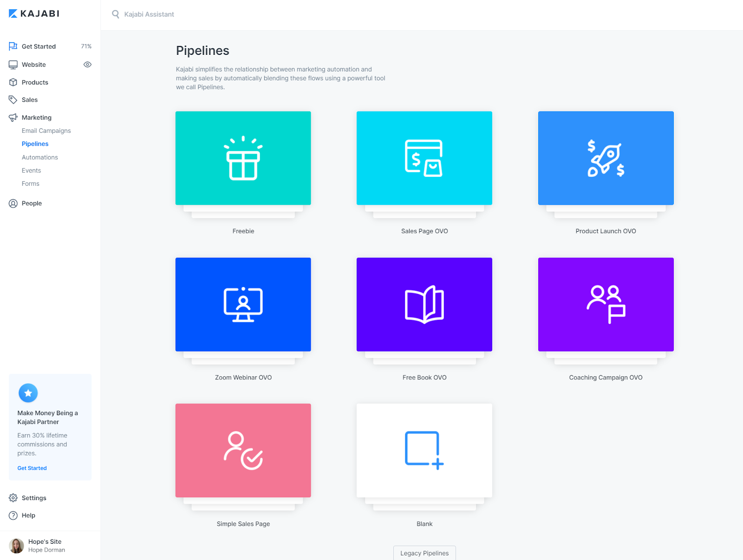The height and width of the screenshot is (560, 743).
Task: Collapse the Marketing section
Action: [x=37, y=117]
